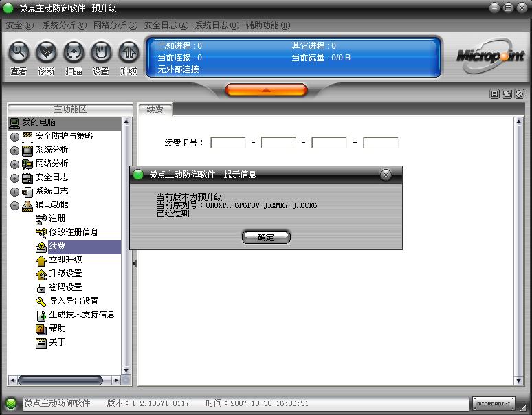Click the main pane scroll-down arrow
Image resolution: width=532 pixels, height=415 pixels.
[x=518, y=381]
